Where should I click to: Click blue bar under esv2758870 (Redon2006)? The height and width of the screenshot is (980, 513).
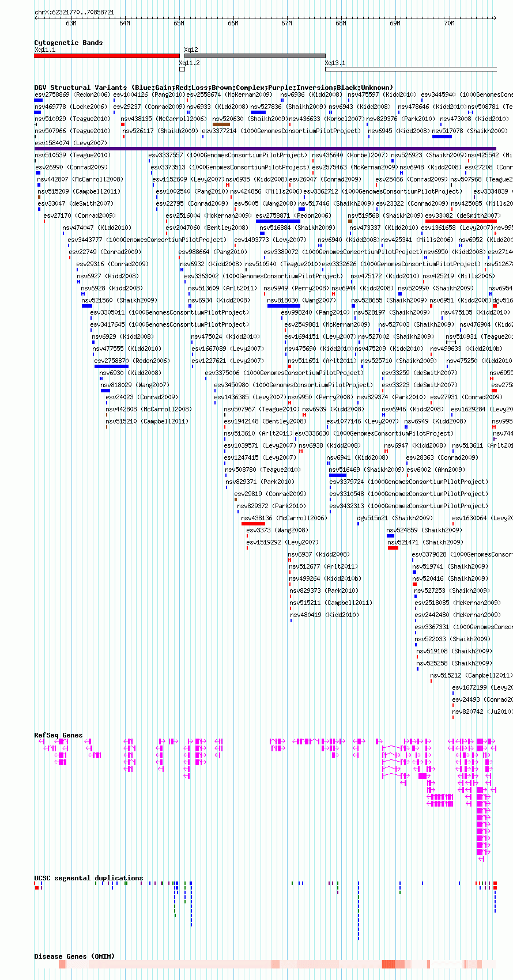click(x=111, y=366)
